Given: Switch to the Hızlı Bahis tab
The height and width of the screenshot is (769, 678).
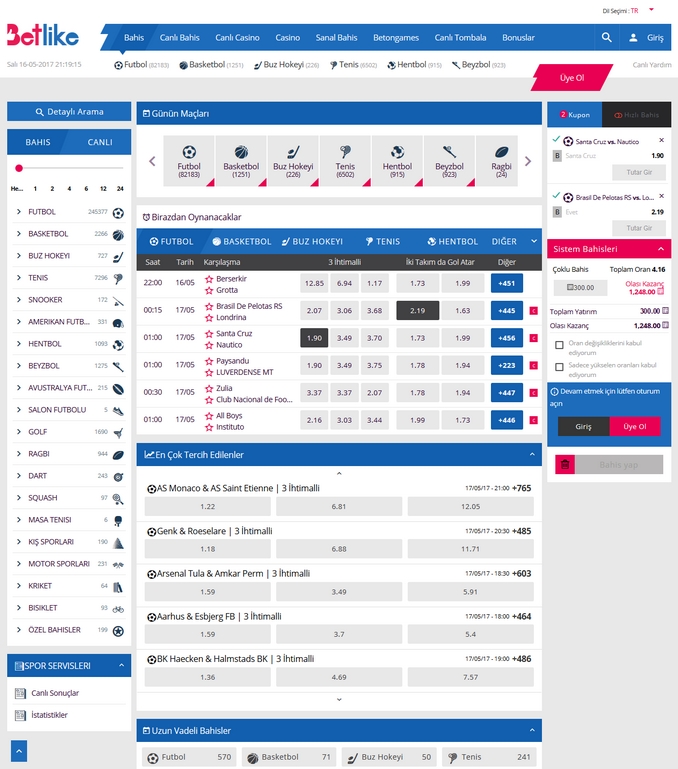Looking at the screenshot, I should [x=636, y=115].
